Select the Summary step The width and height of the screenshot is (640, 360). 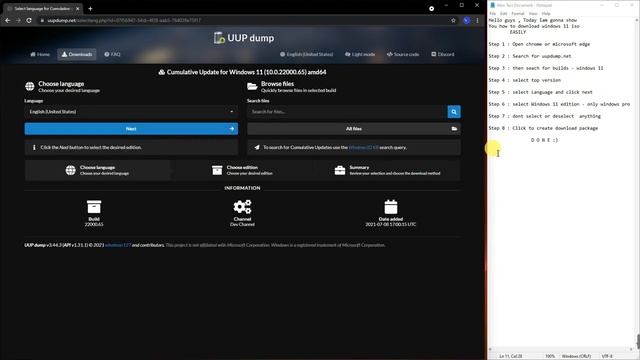388,170
